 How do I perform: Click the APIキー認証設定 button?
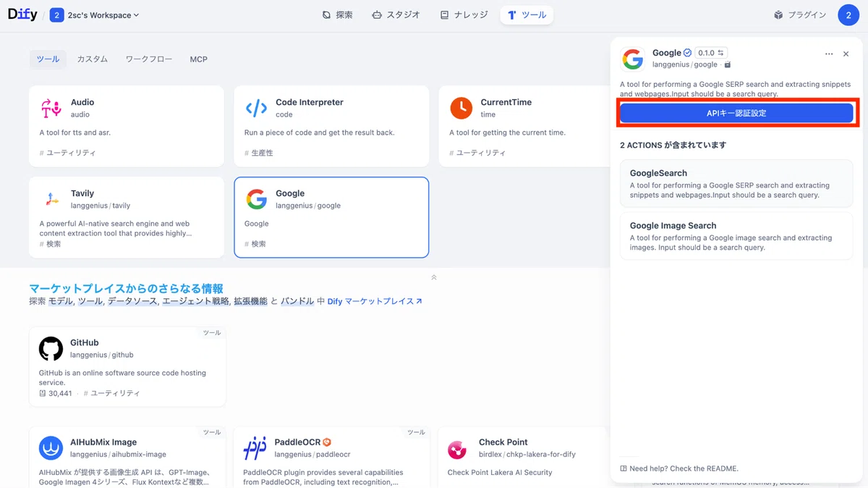point(736,113)
